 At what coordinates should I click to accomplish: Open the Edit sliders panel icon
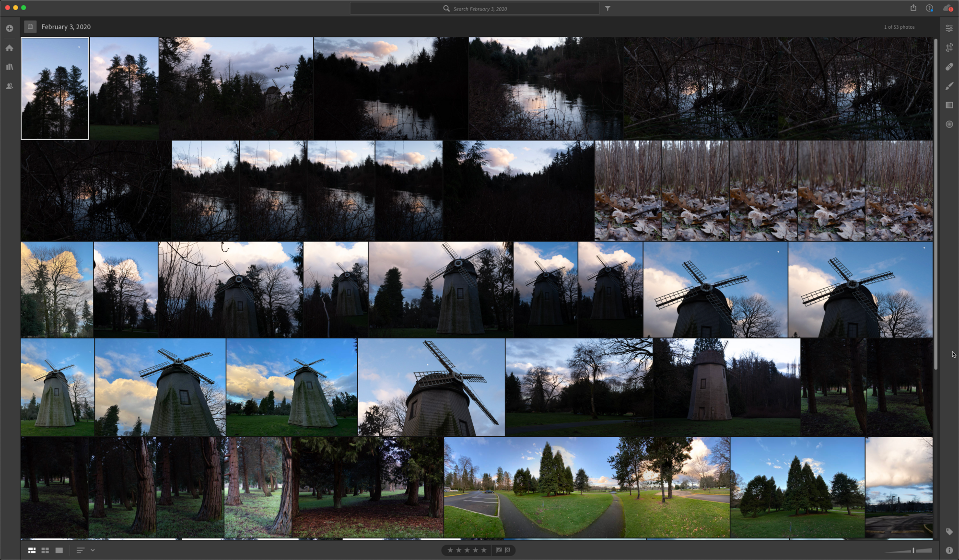[x=949, y=28]
